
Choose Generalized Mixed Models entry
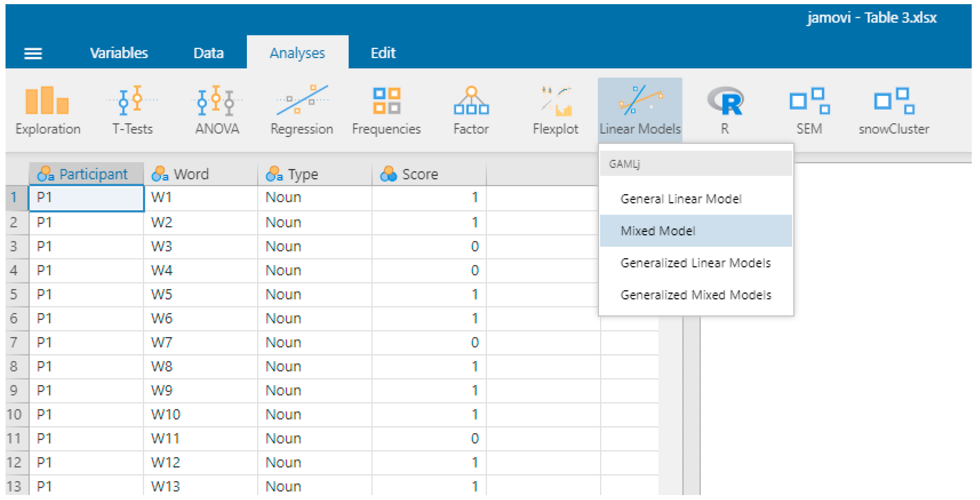[696, 295]
